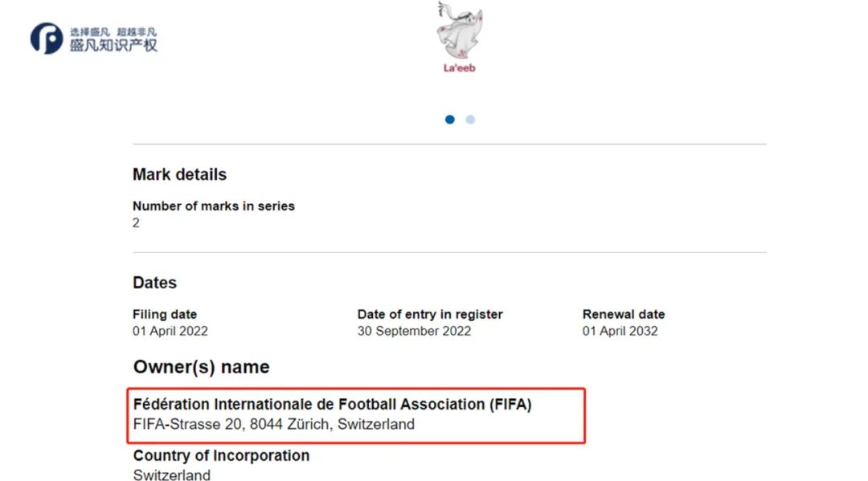
Task: Click the Filing date label
Action: (165, 314)
